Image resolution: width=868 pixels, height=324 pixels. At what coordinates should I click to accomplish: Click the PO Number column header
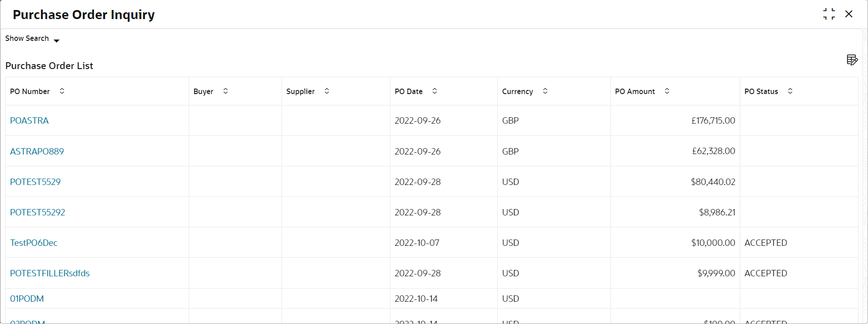[x=30, y=91]
